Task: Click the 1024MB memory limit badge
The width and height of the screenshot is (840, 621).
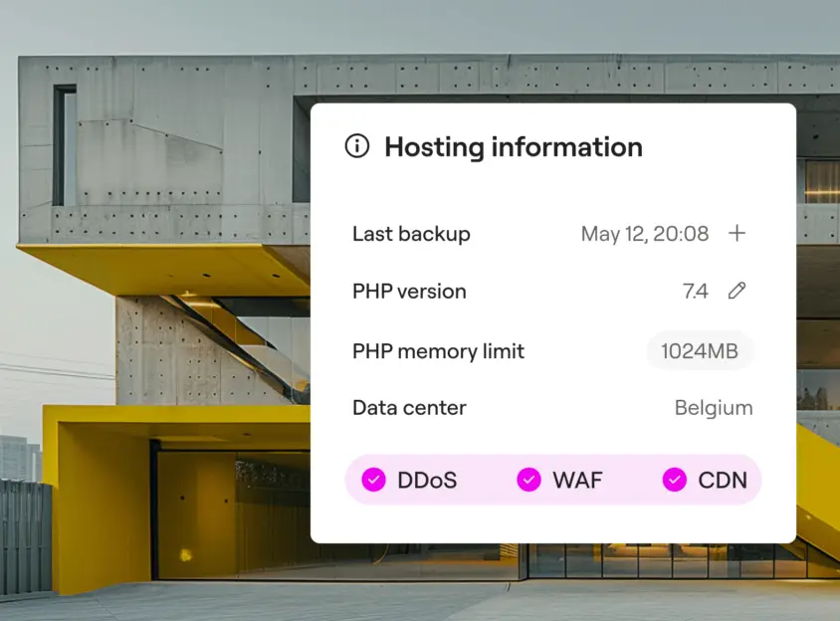Action: coord(701,351)
